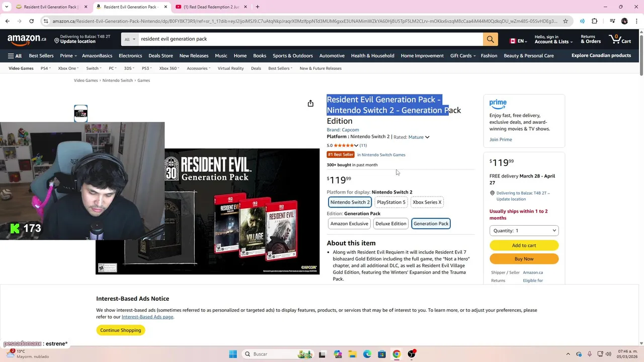Image resolution: width=644 pixels, height=362 pixels.
Task: Click the Brand: Capcom link
Action: pyautogui.click(x=343, y=130)
